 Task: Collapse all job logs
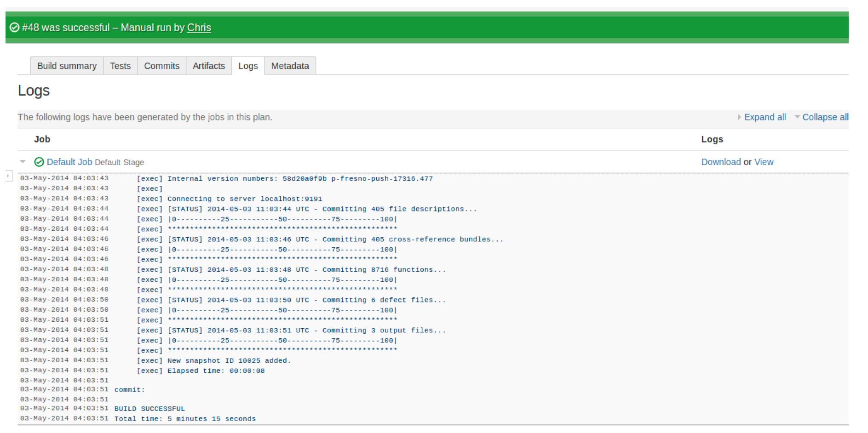825,117
